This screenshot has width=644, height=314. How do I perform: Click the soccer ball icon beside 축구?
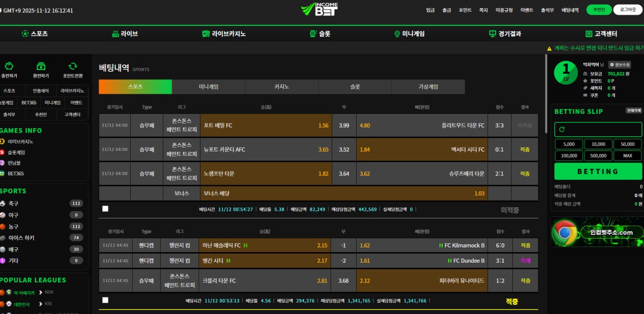[3, 203]
